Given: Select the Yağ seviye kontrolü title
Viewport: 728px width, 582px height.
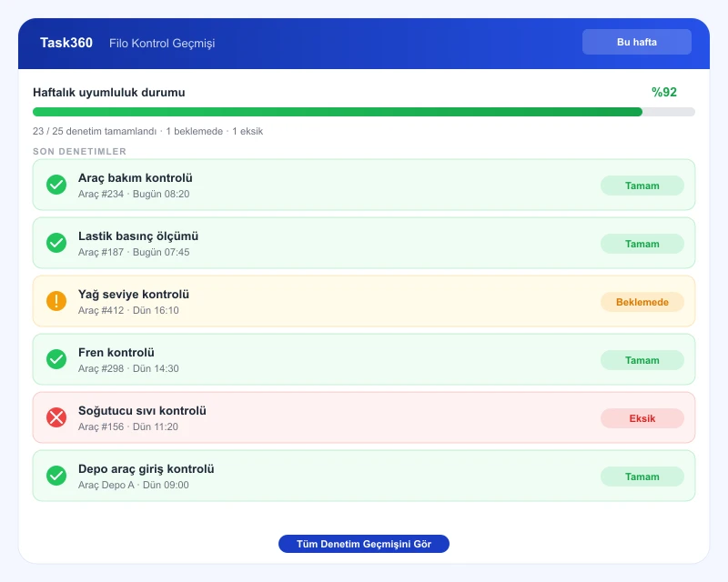Looking at the screenshot, I should point(134,295).
